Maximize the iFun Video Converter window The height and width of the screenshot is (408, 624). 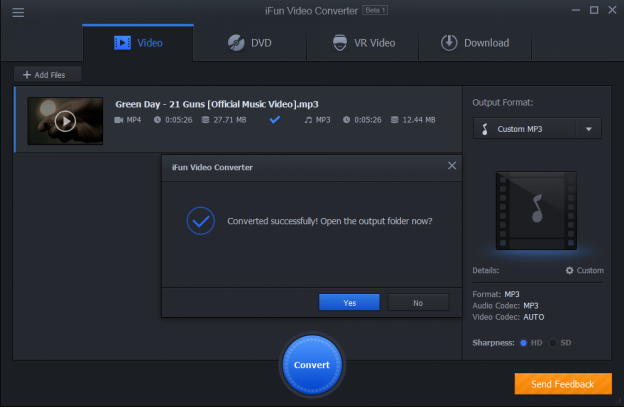[594, 10]
